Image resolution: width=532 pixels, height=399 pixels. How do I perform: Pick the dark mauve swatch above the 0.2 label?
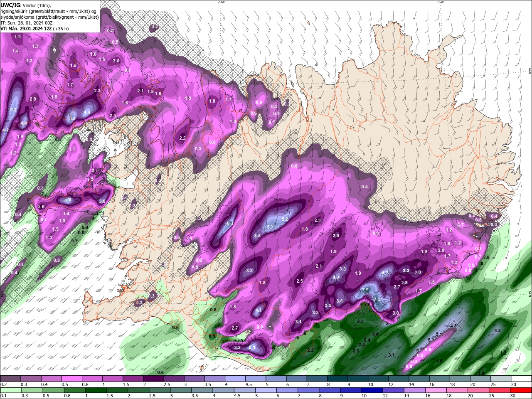[10, 379]
